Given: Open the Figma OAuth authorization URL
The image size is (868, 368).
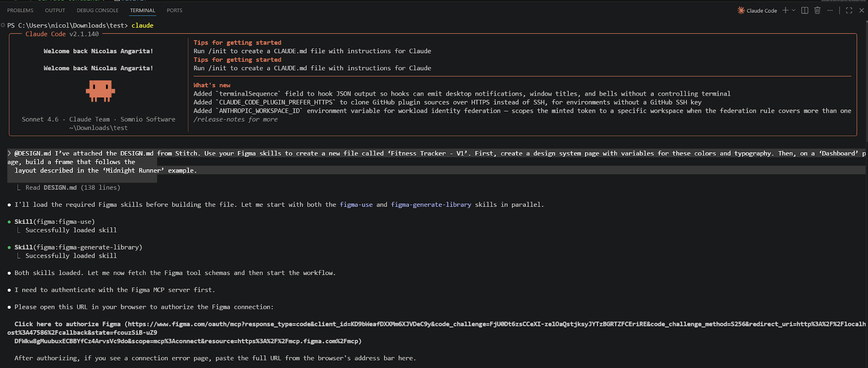Looking at the screenshot, I should (436, 332).
